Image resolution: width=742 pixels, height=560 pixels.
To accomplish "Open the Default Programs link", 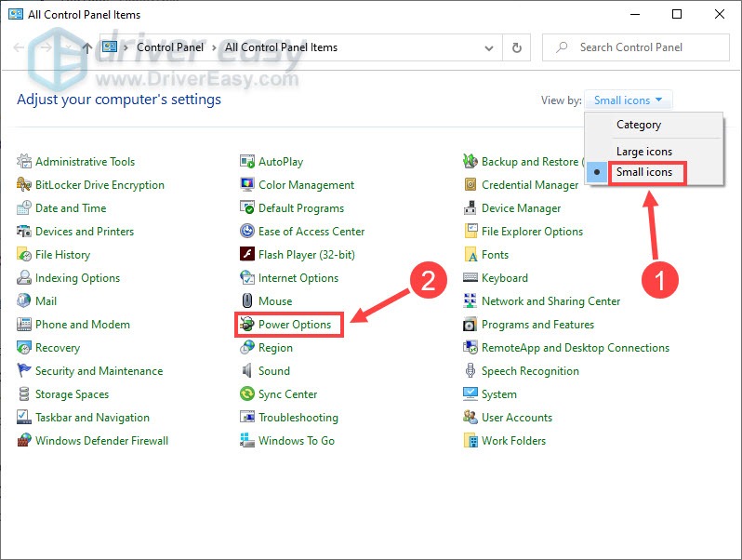I will coord(301,208).
